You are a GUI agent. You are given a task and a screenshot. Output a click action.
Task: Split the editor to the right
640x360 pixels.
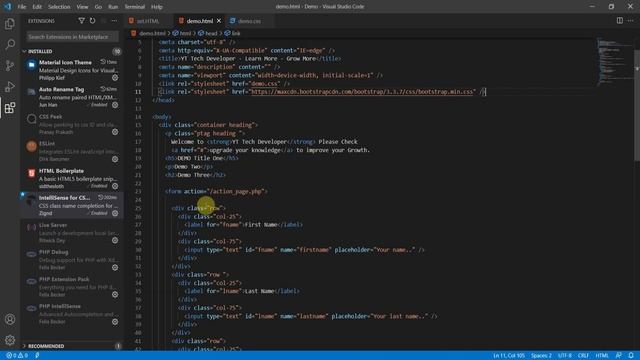click(620, 20)
